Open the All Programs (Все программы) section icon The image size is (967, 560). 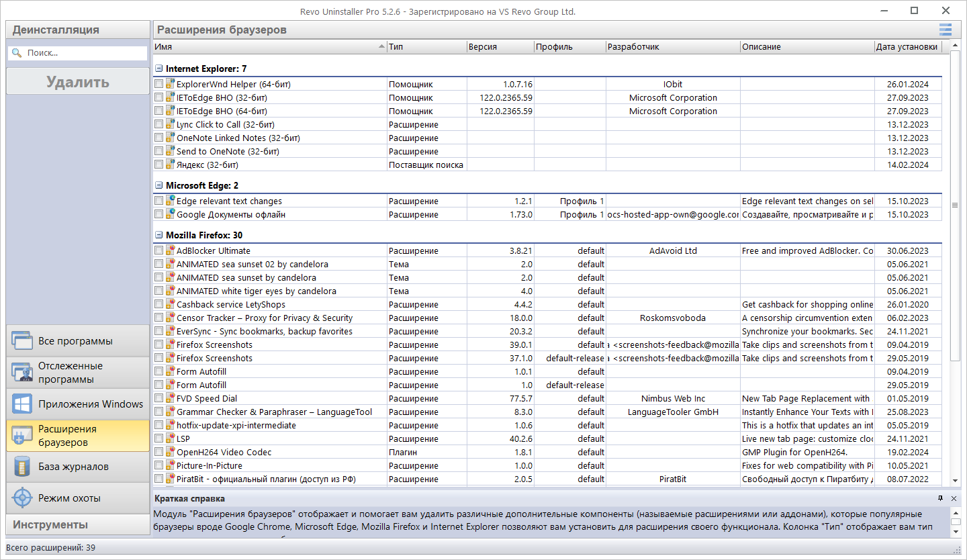point(22,340)
